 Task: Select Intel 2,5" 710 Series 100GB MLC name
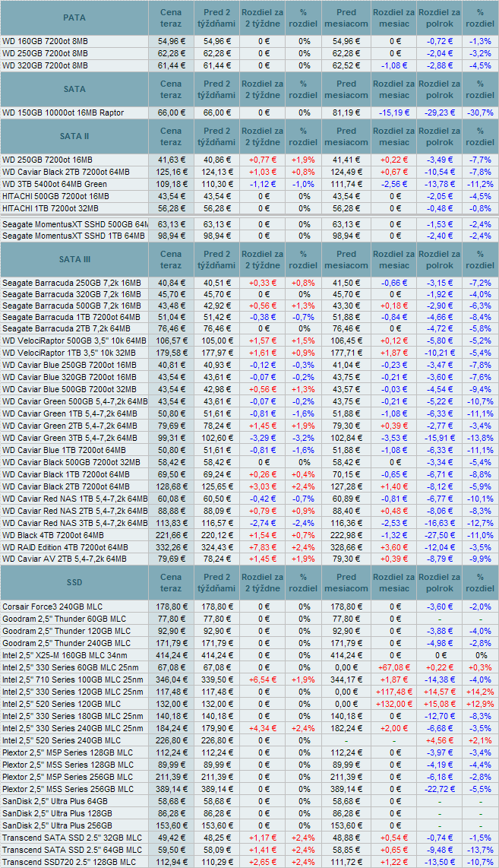(x=72, y=680)
